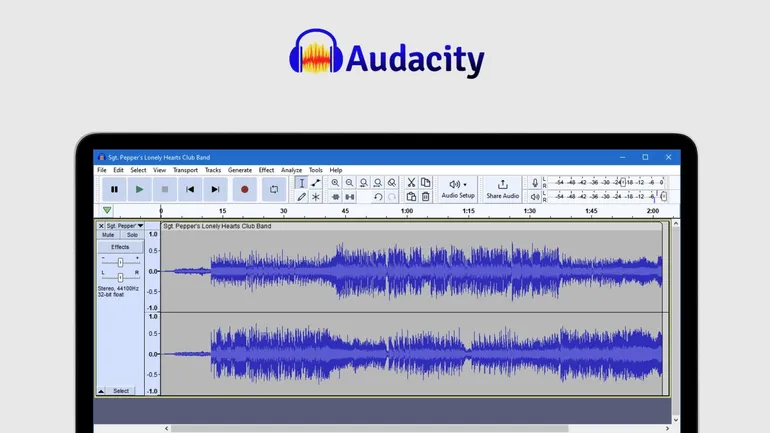770x433 pixels.
Task: Click the Redo arrow icon
Action: point(391,197)
